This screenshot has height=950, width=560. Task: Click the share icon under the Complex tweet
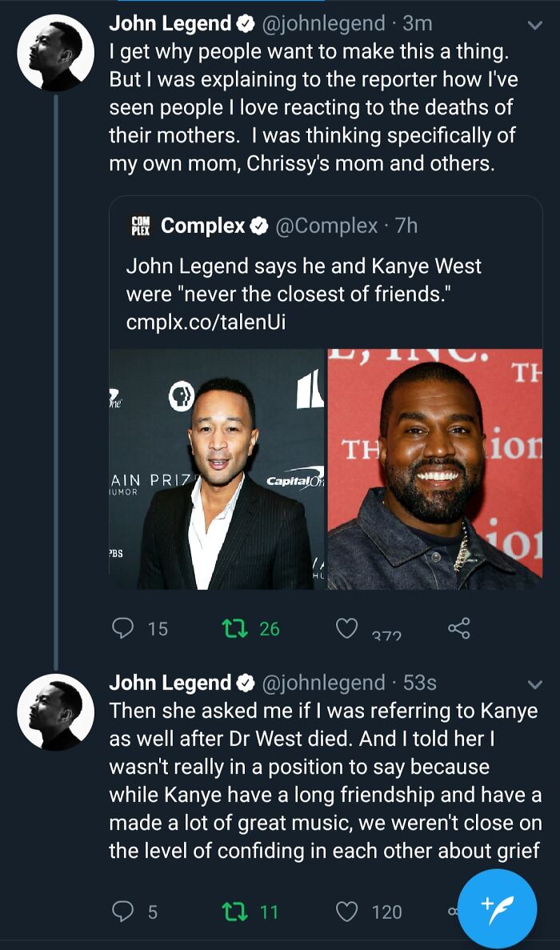coord(458,629)
